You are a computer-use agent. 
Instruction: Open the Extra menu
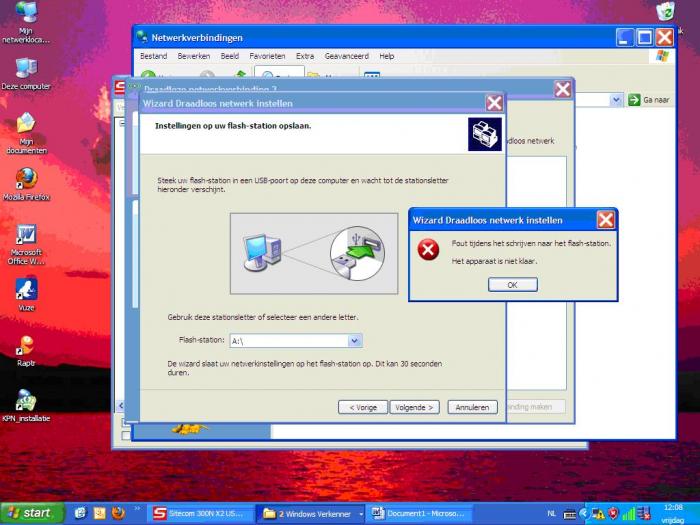coord(305,56)
